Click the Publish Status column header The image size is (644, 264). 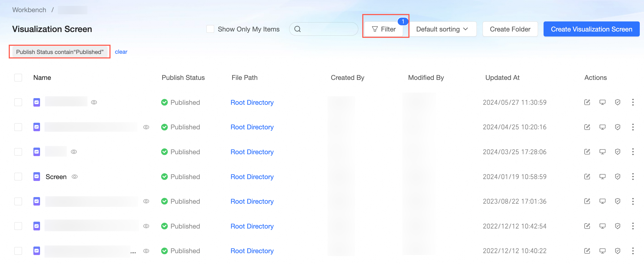point(183,78)
